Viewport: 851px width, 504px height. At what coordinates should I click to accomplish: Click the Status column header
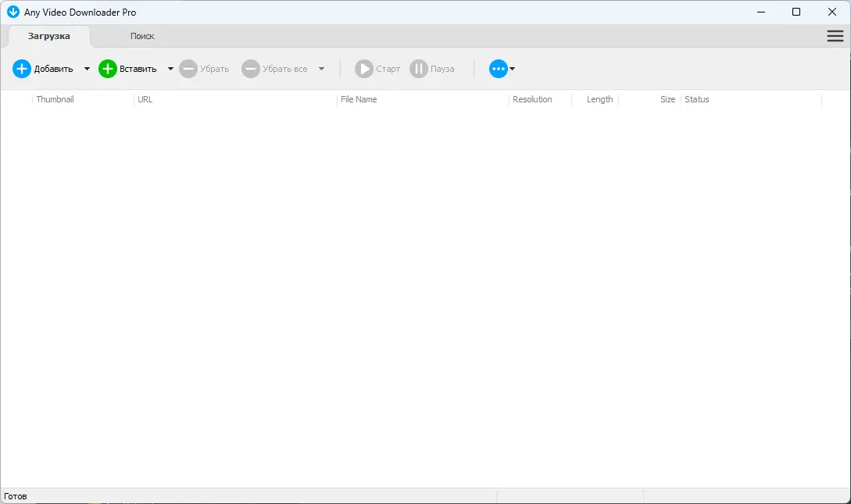pos(697,99)
